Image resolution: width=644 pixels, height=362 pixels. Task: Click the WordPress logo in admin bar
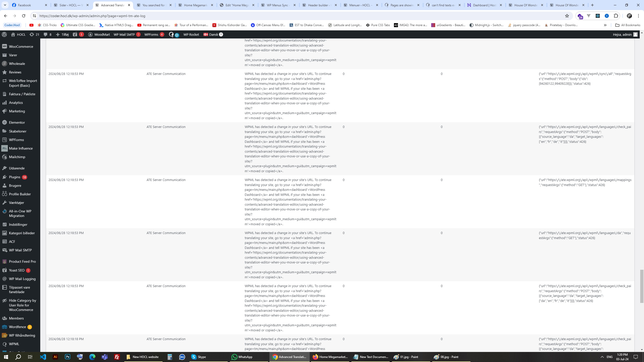(x=4, y=34)
